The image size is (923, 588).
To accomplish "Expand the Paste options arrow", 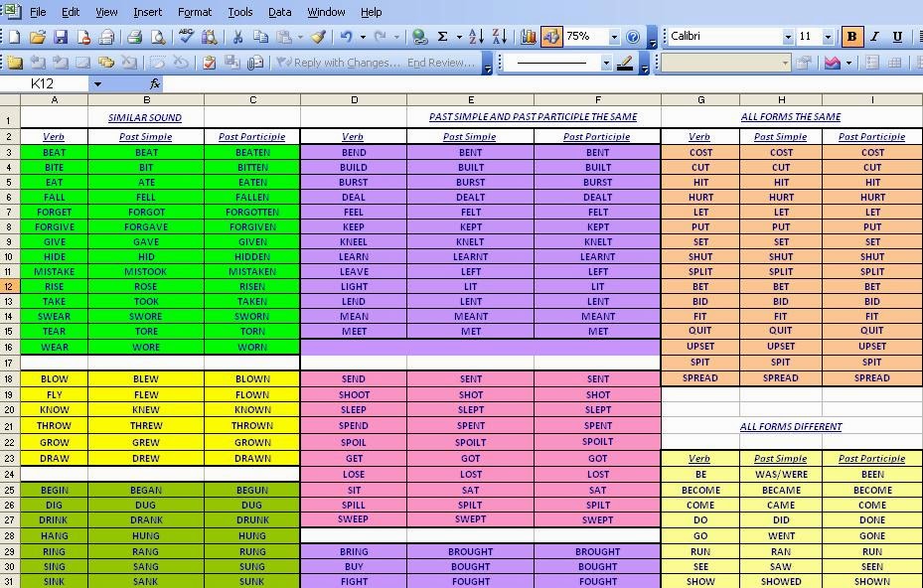I will (x=300, y=37).
